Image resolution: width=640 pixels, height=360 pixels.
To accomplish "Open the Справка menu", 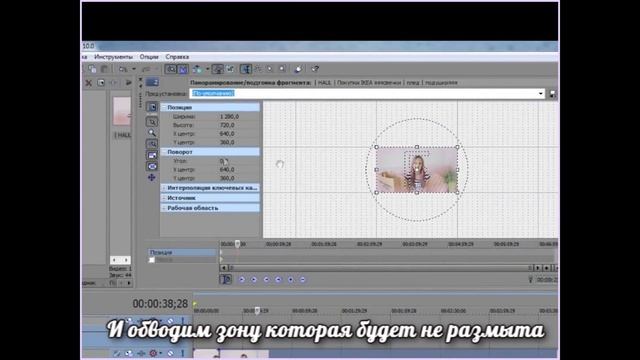I will point(177,57).
